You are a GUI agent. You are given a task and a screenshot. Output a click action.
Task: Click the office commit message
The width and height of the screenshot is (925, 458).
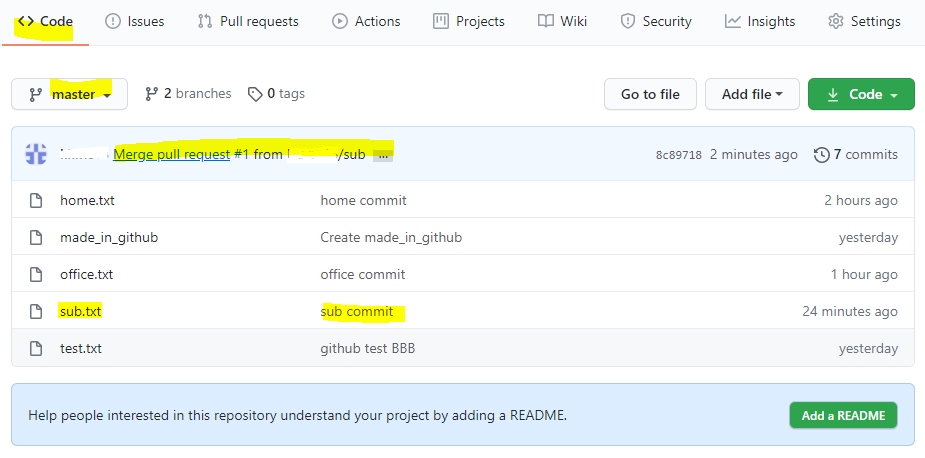tap(363, 274)
